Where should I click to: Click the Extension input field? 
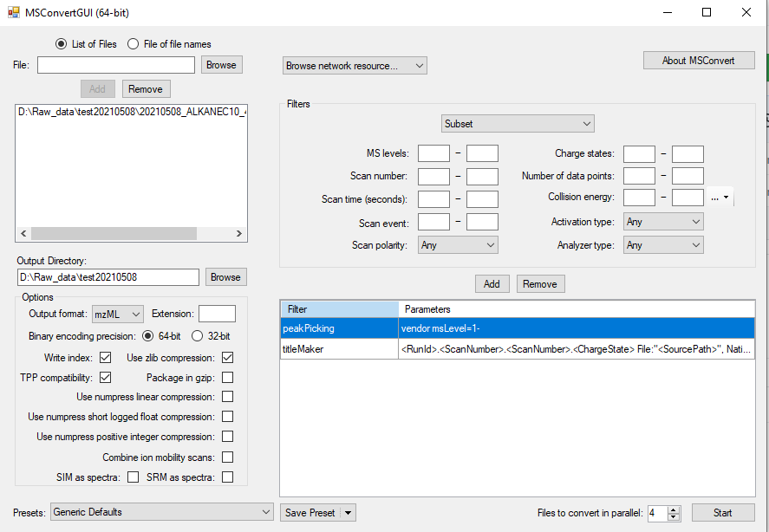tap(218, 314)
